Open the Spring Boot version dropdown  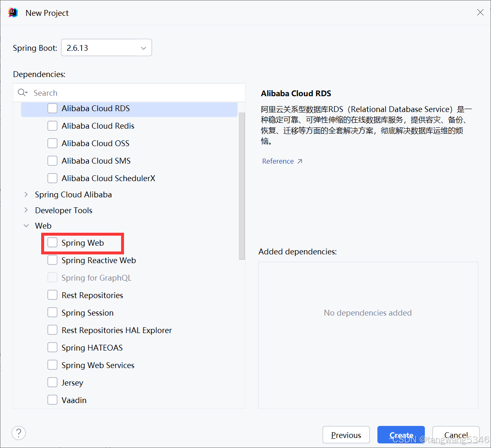click(107, 47)
